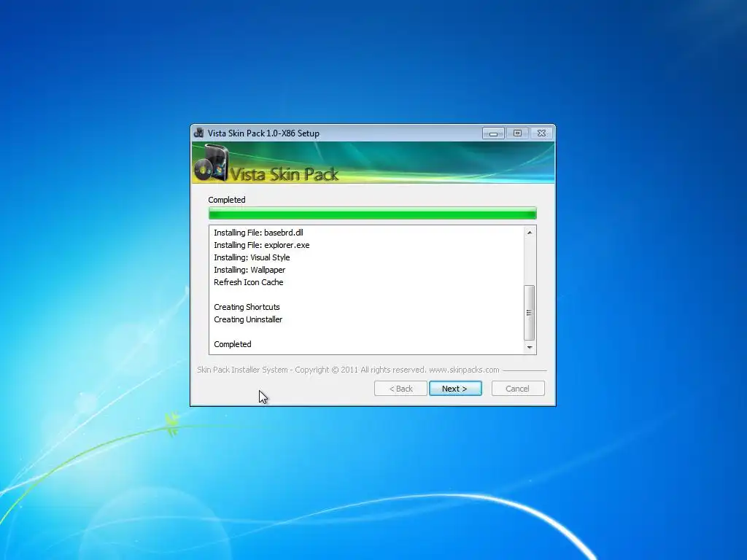Click the < Back button

coord(400,389)
